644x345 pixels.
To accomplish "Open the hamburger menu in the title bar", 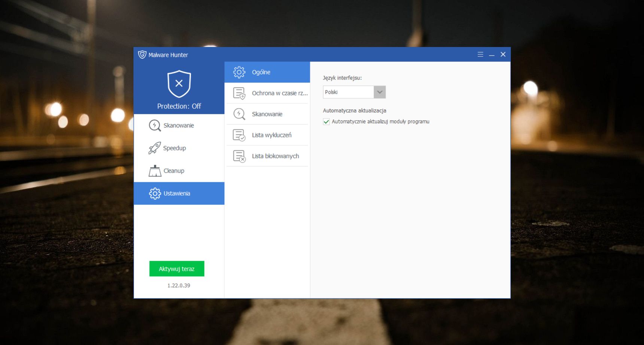I will tap(480, 54).
